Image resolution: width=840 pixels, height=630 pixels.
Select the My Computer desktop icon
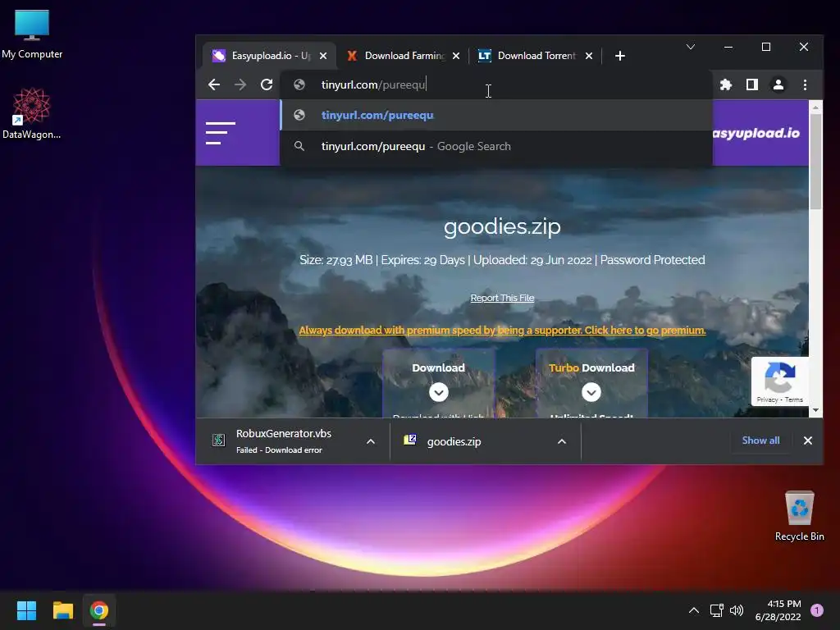pos(32,34)
